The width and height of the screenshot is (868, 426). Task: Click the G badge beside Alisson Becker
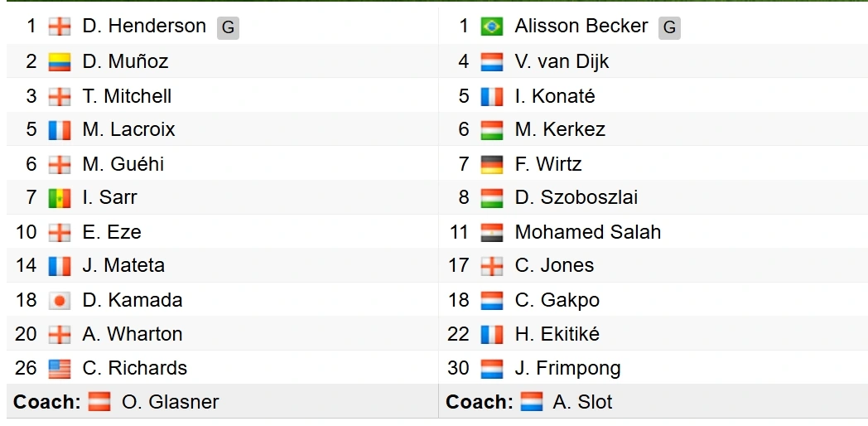[669, 27]
